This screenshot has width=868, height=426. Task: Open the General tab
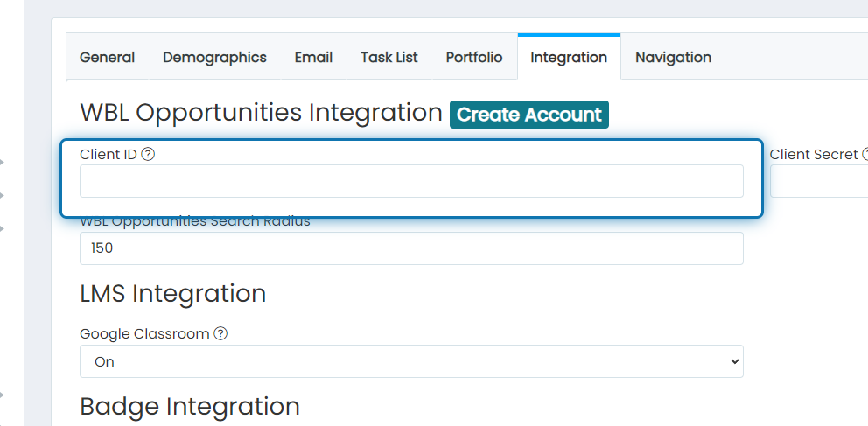click(107, 58)
